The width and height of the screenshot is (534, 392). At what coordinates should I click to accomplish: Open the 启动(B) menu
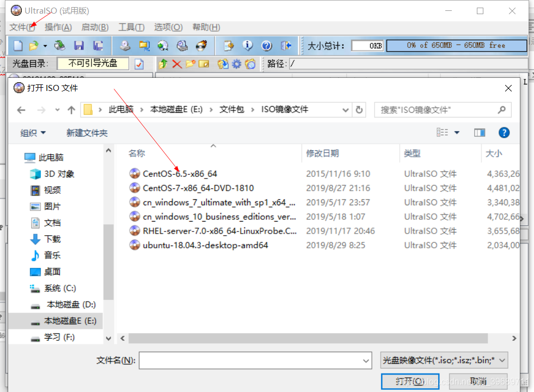95,27
